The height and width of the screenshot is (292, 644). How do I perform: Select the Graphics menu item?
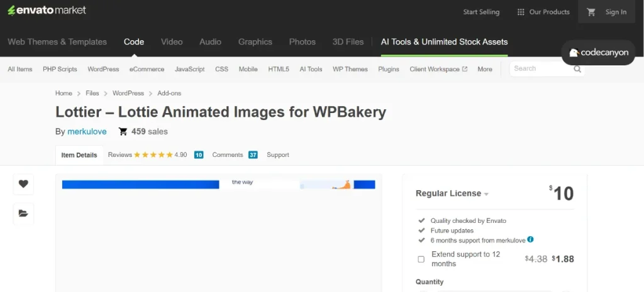pyautogui.click(x=255, y=42)
